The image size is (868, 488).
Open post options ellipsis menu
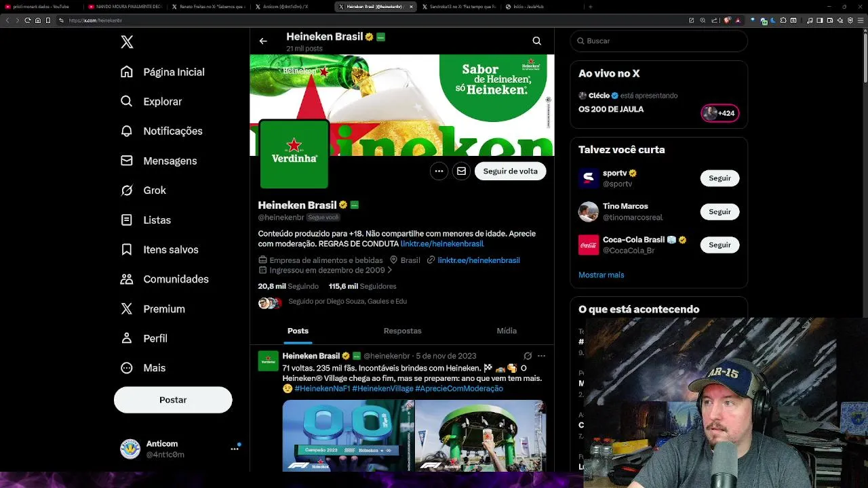click(541, 356)
